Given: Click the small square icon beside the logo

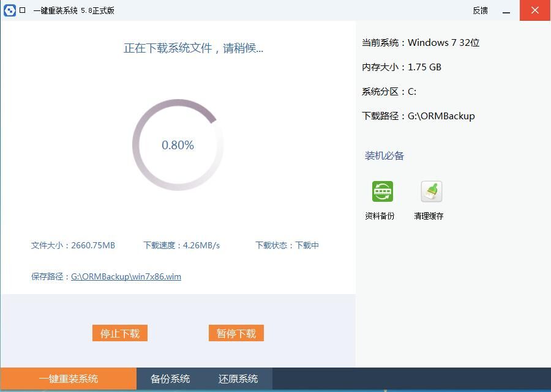Looking at the screenshot, I should pos(23,10).
